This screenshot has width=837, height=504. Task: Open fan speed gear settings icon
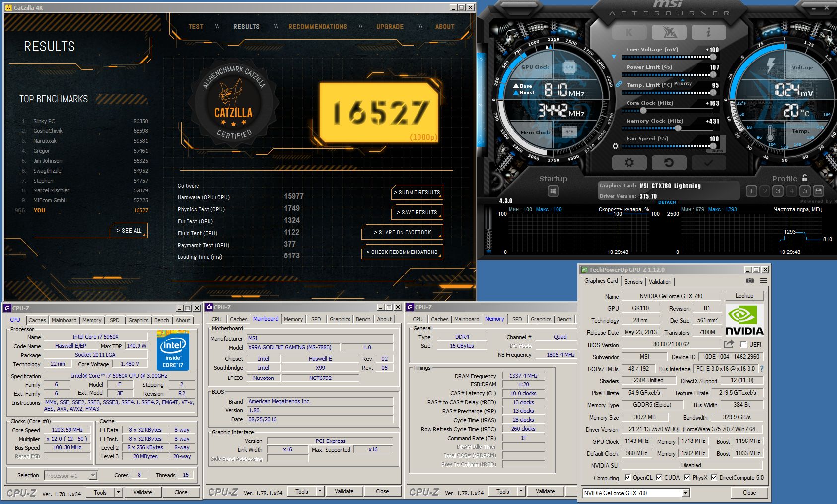[x=616, y=146]
